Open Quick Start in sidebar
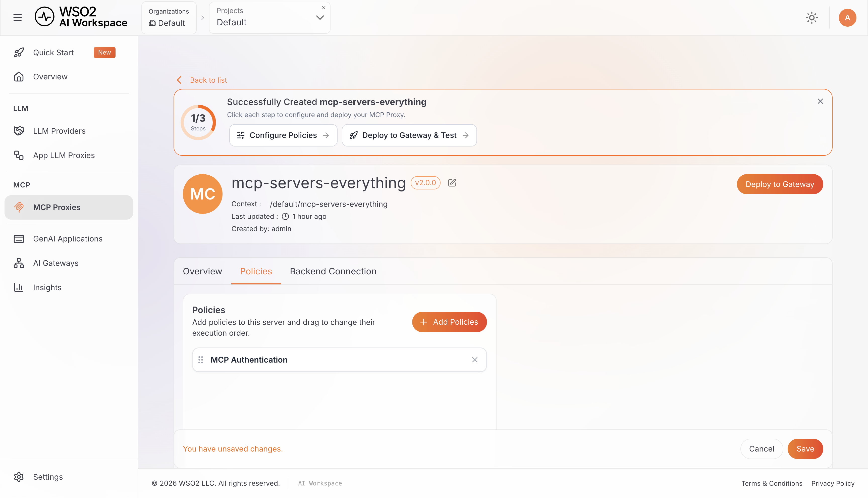868x498 pixels. point(69,52)
